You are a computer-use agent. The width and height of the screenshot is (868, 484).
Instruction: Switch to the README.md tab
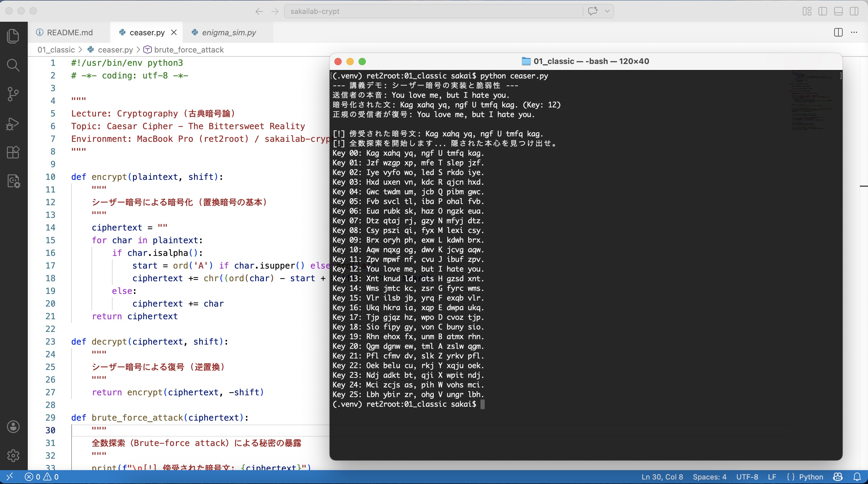pos(69,32)
